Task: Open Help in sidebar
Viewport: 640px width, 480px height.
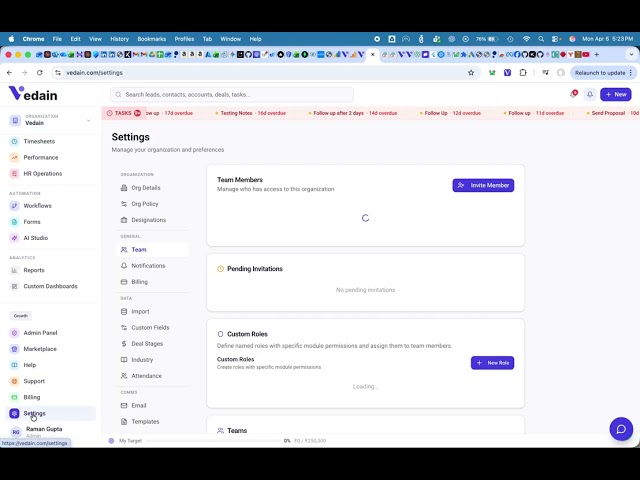Action: tap(29, 365)
